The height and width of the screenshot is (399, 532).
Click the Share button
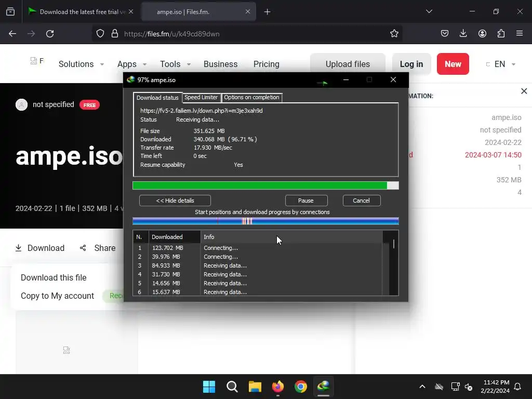pyautogui.click(x=98, y=248)
